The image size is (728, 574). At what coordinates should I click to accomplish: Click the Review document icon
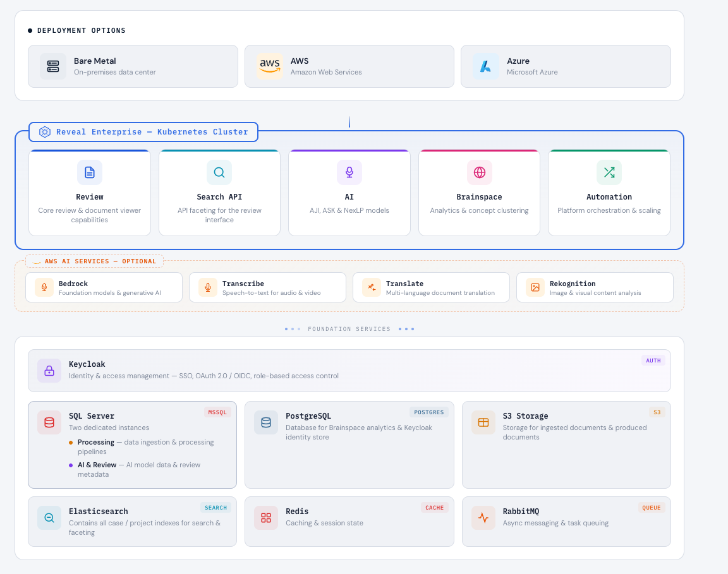(90, 172)
